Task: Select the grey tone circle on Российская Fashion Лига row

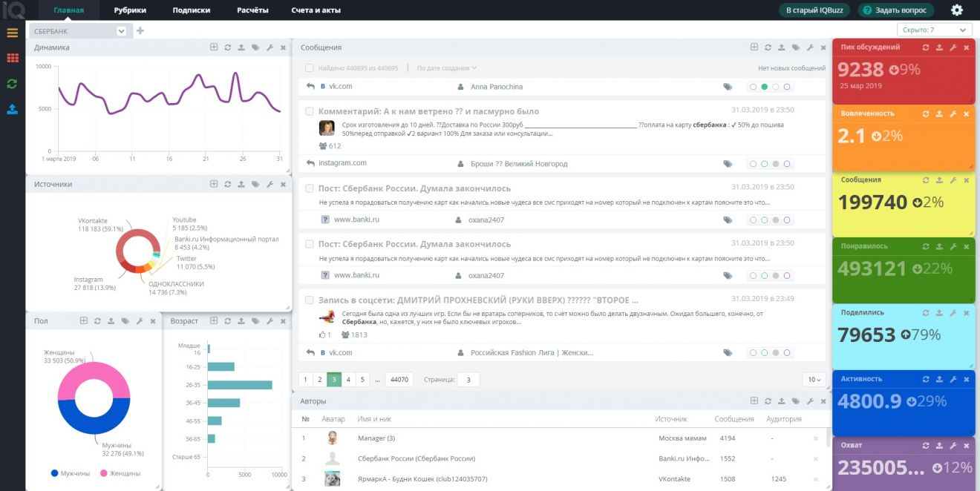Action: (776, 353)
